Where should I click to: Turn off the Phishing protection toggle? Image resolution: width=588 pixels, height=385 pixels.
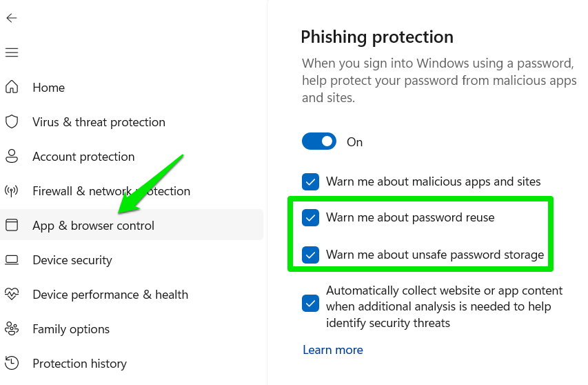pos(319,141)
